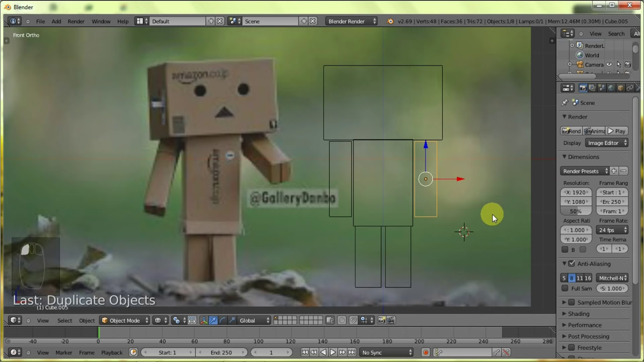The height and width of the screenshot is (362, 644).
Task: Click the anti-aliasing filter size S: 1.000 slider
Action: point(612,289)
